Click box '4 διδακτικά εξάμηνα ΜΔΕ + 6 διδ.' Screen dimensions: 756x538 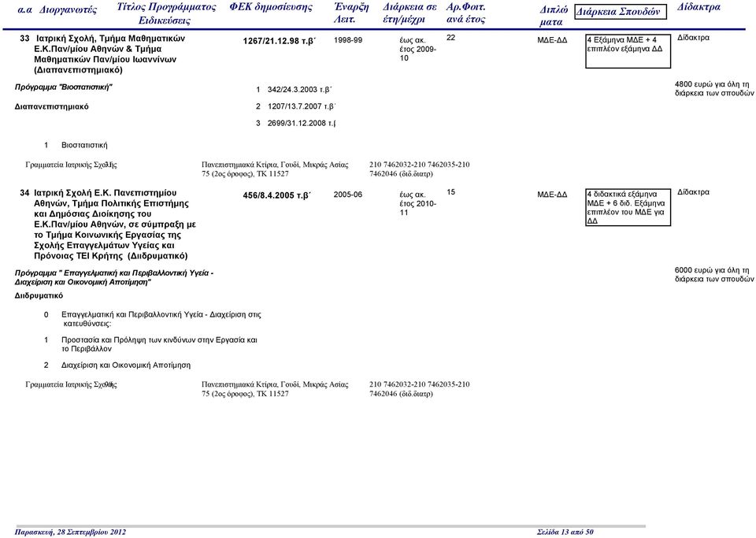coord(628,207)
